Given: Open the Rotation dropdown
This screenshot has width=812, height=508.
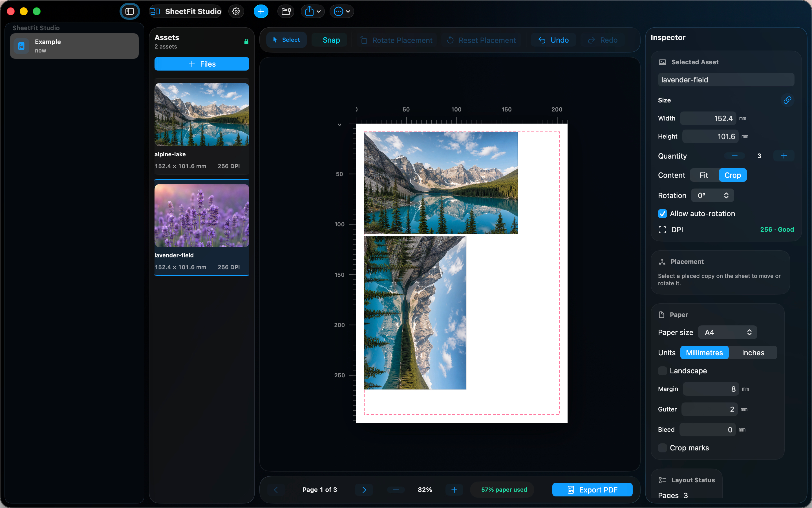Looking at the screenshot, I should coord(713,196).
